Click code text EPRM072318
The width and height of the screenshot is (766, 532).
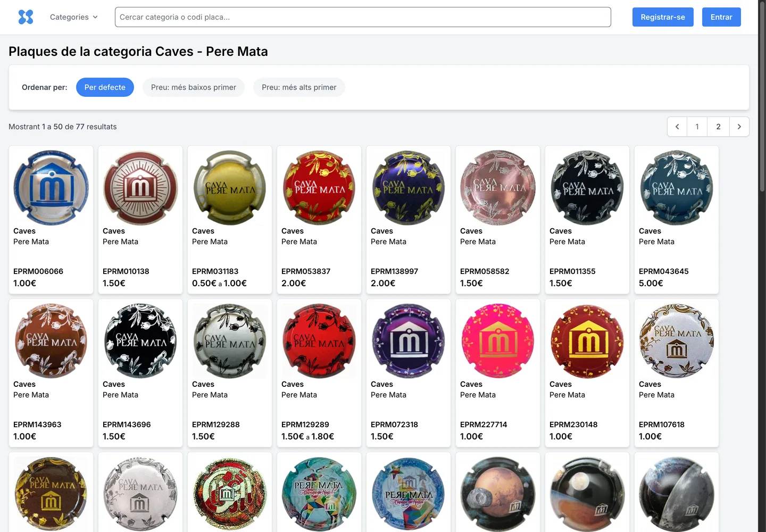pos(394,425)
